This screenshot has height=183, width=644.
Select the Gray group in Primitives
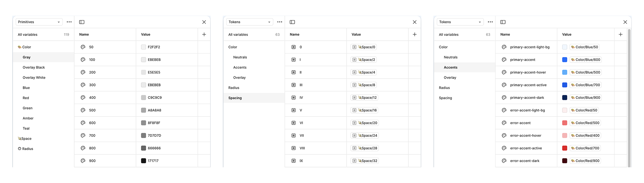(x=43, y=57)
